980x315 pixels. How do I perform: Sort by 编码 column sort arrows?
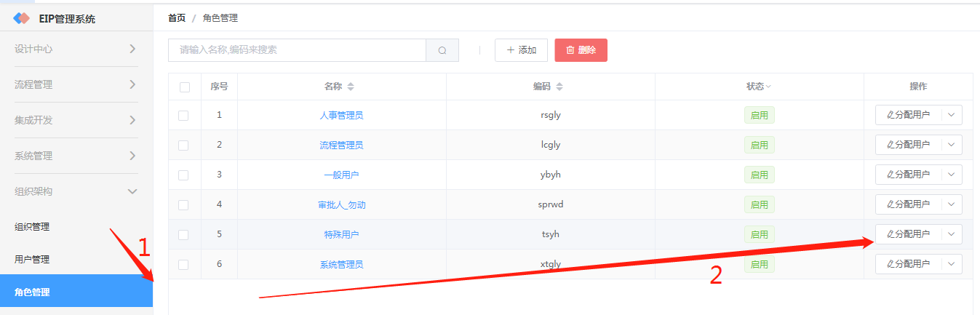coord(559,87)
